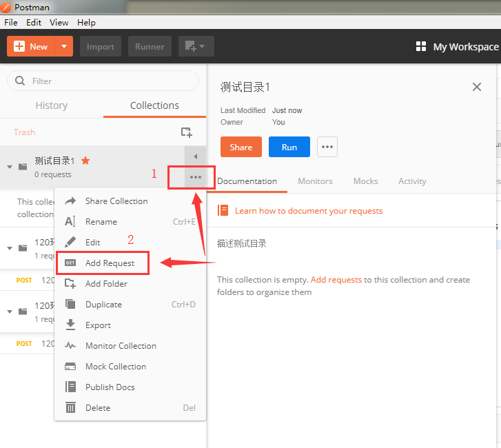Viewport: 501px width, 448px height.
Task: Open the My Workspace switcher
Action: point(466,47)
